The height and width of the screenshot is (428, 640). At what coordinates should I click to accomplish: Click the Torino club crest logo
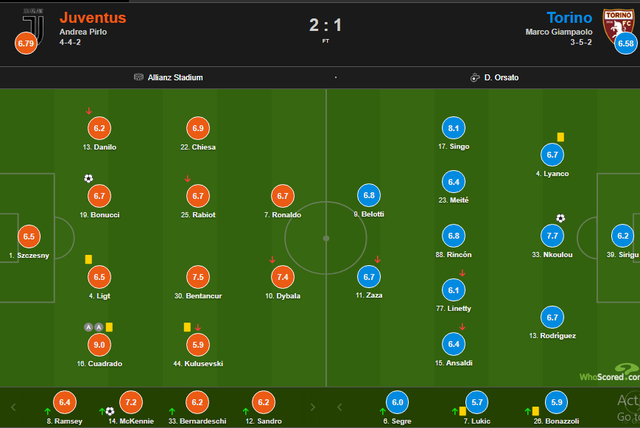coord(613,22)
